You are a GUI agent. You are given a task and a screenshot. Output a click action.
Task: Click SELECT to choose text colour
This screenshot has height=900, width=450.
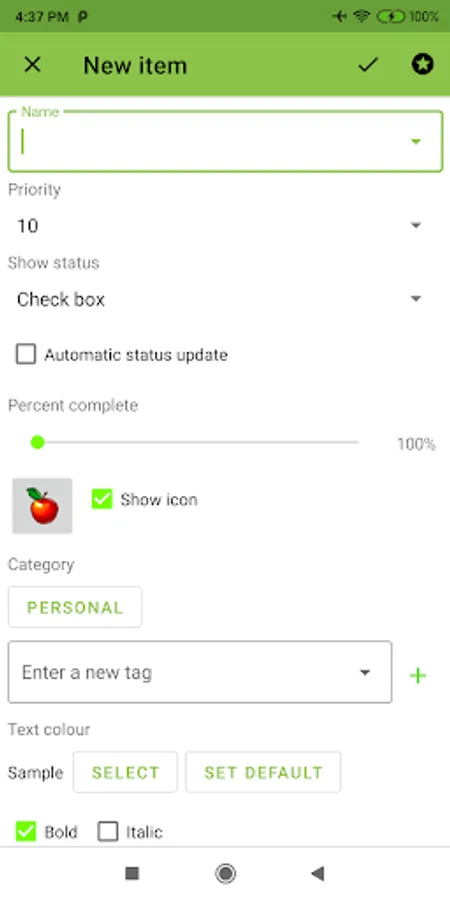coord(125,773)
